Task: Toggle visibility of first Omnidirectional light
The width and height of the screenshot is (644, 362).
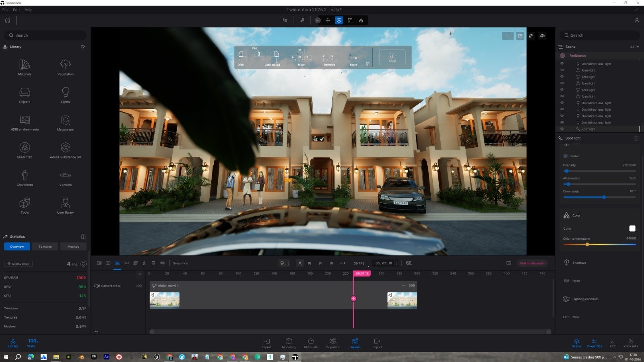Action: pyautogui.click(x=562, y=64)
